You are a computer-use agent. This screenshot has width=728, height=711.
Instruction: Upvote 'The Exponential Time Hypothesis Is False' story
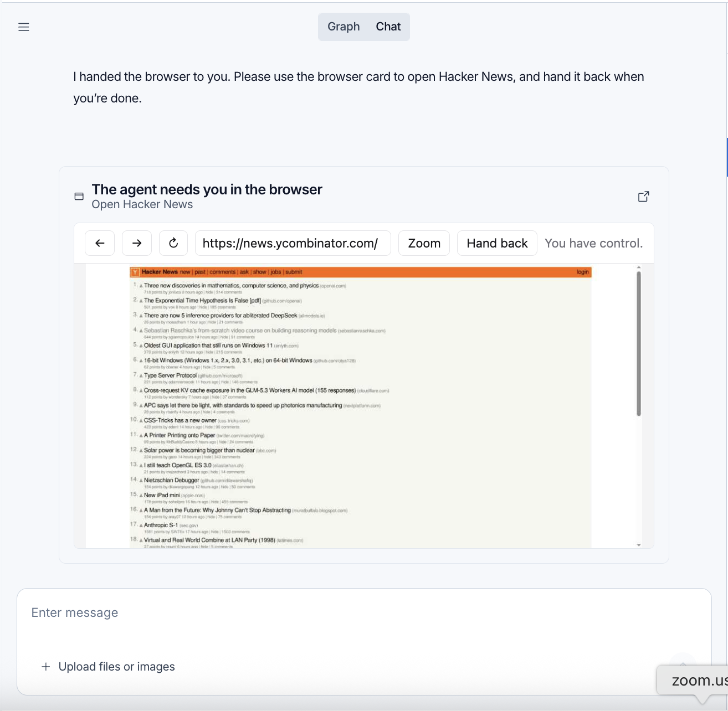[x=141, y=301]
